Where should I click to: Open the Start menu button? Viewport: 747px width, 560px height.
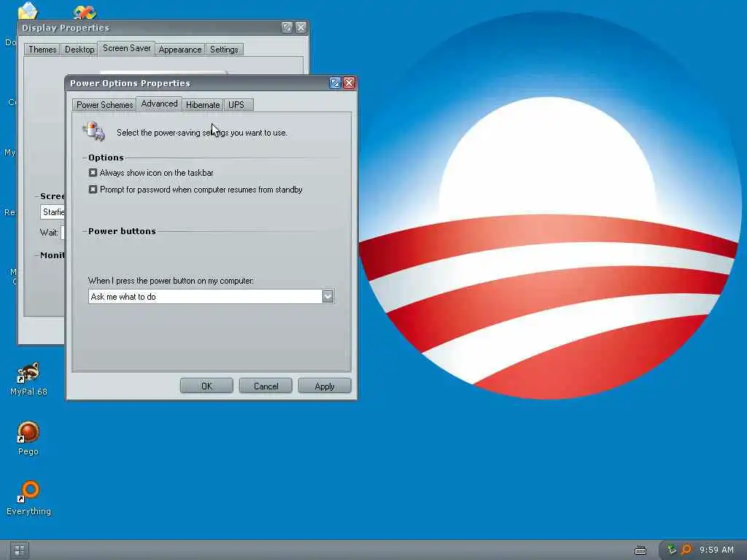tap(19, 551)
